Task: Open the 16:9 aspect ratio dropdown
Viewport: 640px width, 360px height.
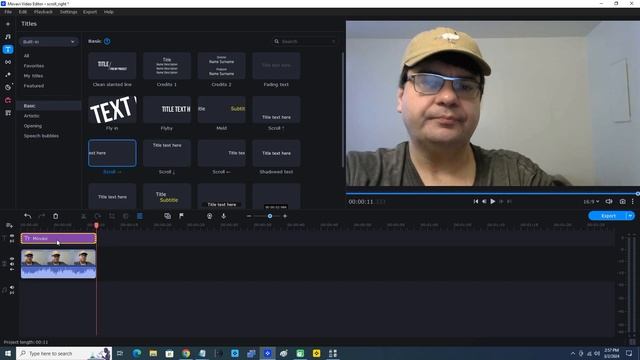Action: pos(591,202)
